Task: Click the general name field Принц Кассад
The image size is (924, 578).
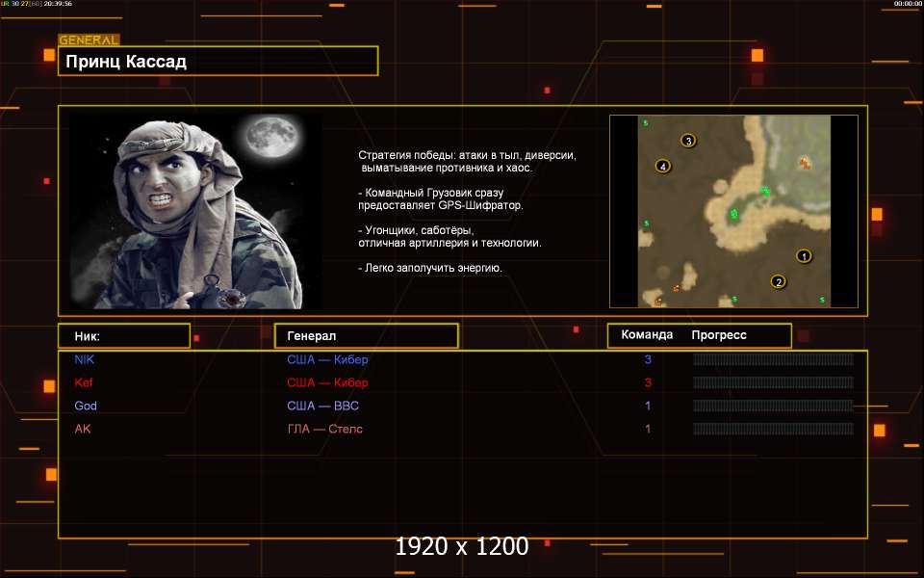Action: pos(218,62)
